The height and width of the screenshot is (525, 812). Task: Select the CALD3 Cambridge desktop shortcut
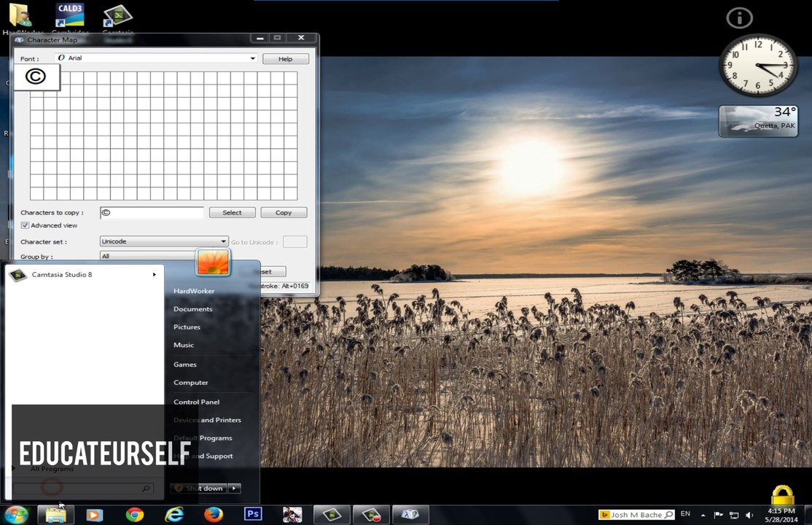[70, 15]
